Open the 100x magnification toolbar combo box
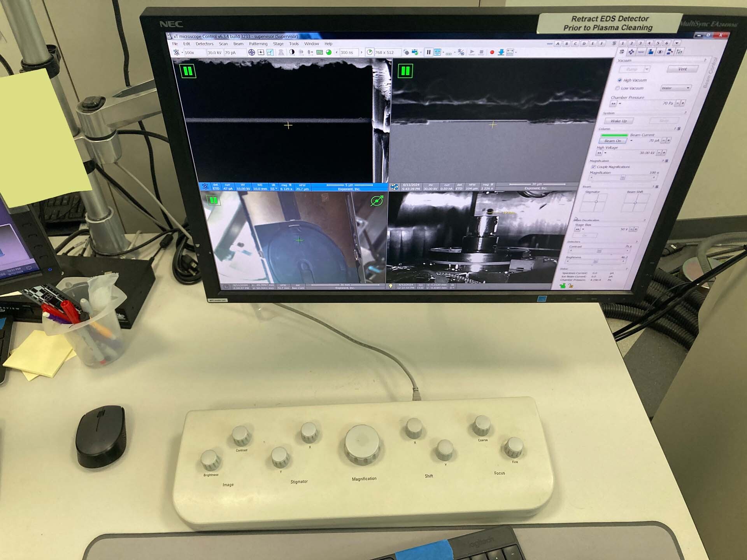747x560 pixels. pyautogui.click(x=195, y=52)
